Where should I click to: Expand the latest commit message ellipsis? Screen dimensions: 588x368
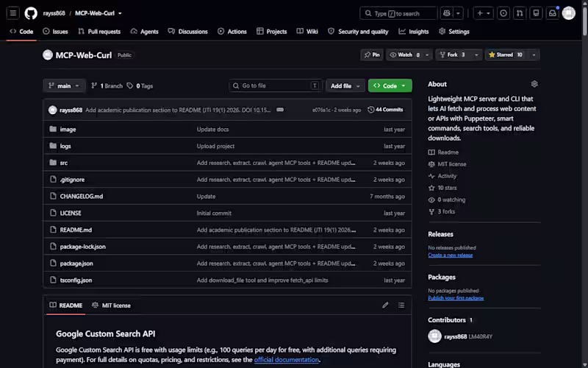280,110
